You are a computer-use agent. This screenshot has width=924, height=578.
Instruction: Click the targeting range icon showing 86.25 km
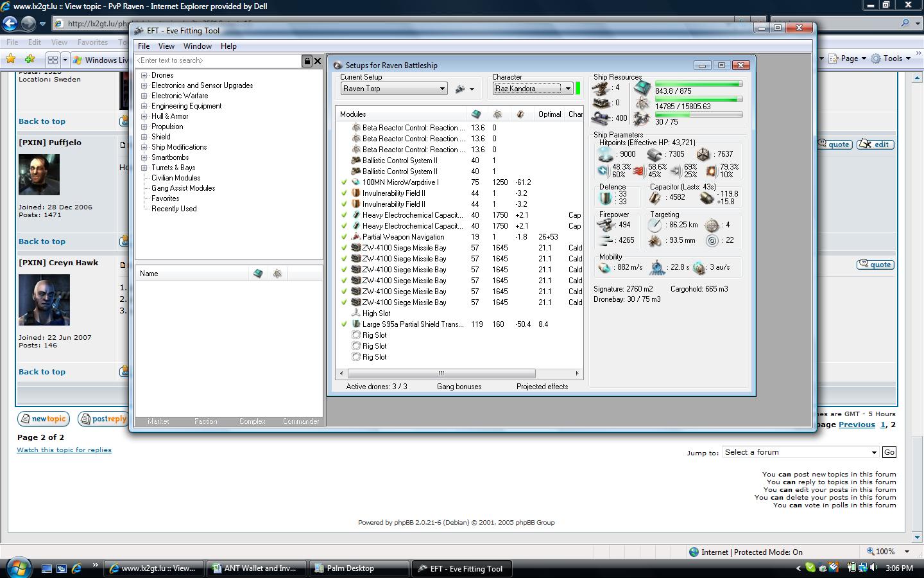click(x=654, y=225)
